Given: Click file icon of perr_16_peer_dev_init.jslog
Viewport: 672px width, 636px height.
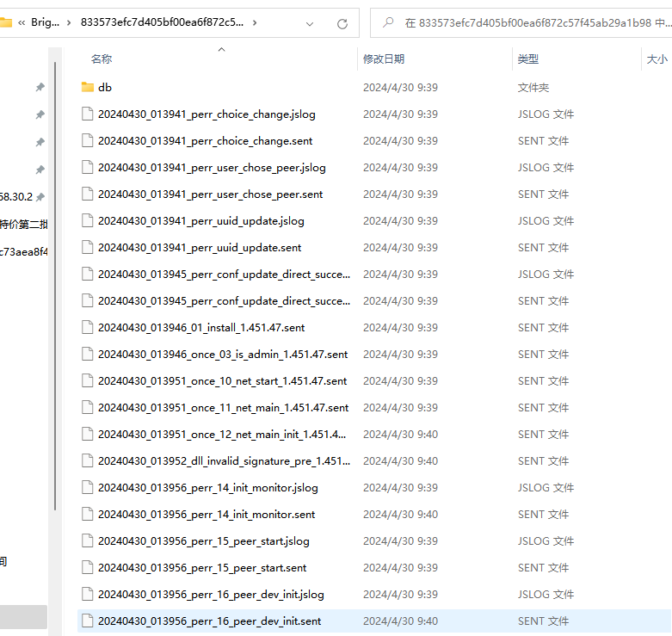Looking at the screenshot, I should tap(88, 594).
